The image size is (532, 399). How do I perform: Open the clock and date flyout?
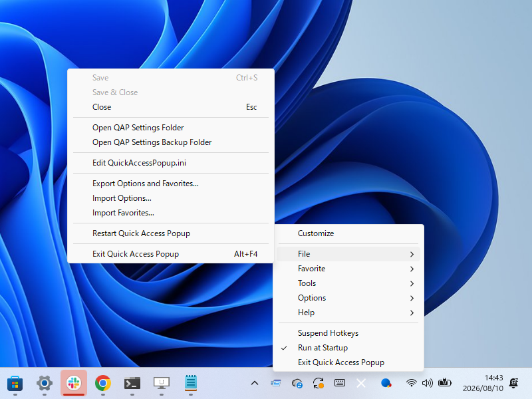click(483, 383)
